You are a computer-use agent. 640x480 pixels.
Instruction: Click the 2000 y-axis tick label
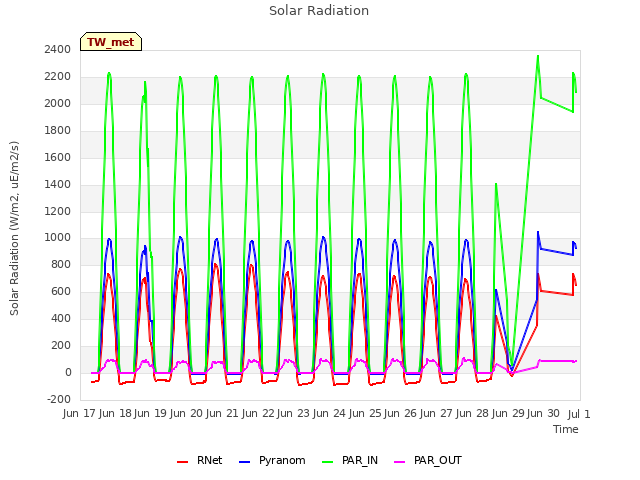click(x=58, y=103)
